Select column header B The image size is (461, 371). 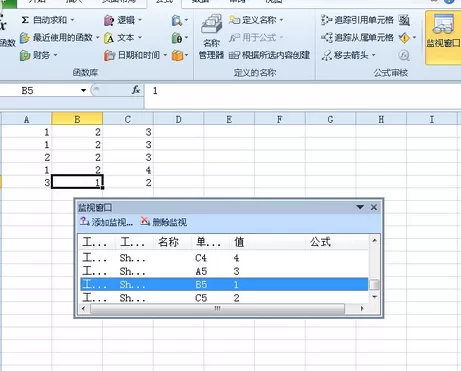coord(77,119)
